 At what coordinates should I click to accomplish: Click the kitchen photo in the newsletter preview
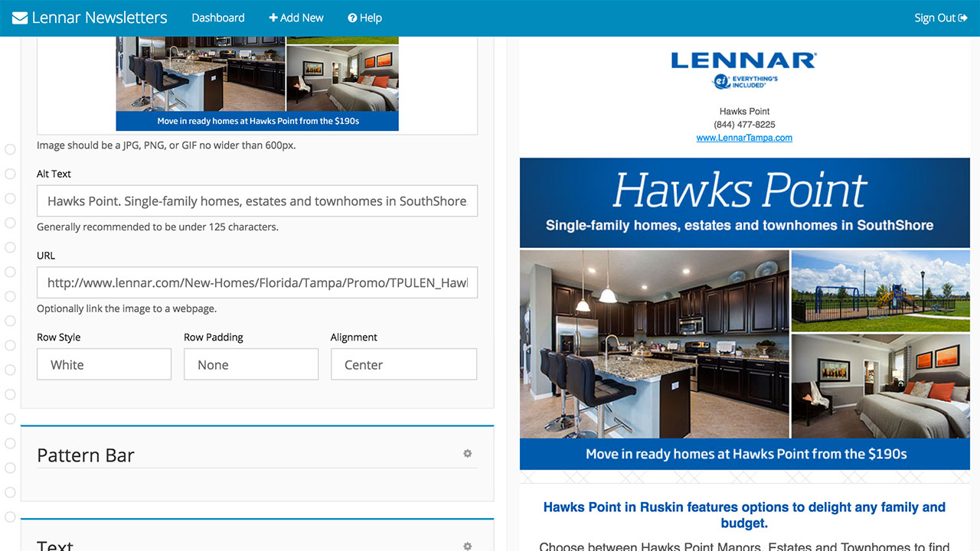pos(655,344)
